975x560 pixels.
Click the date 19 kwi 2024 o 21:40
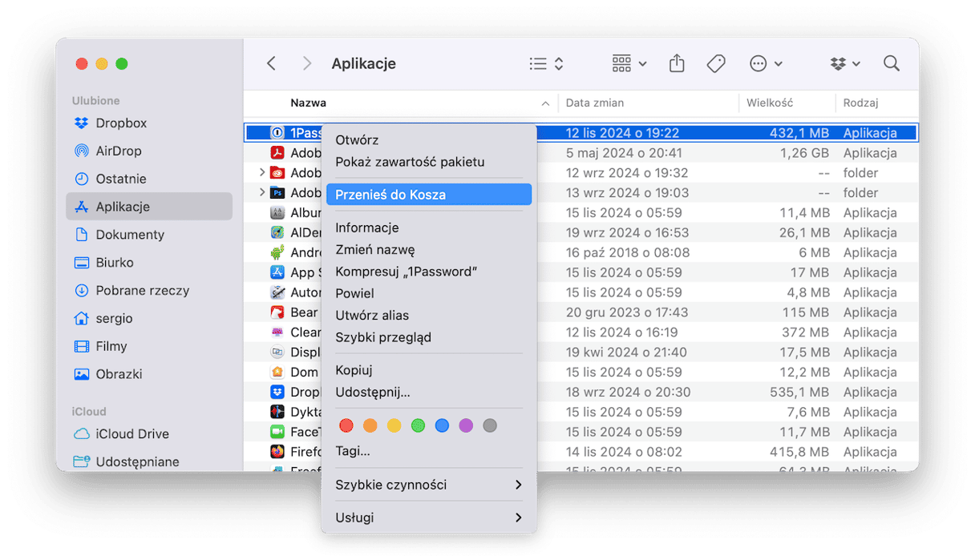[626, 353]
